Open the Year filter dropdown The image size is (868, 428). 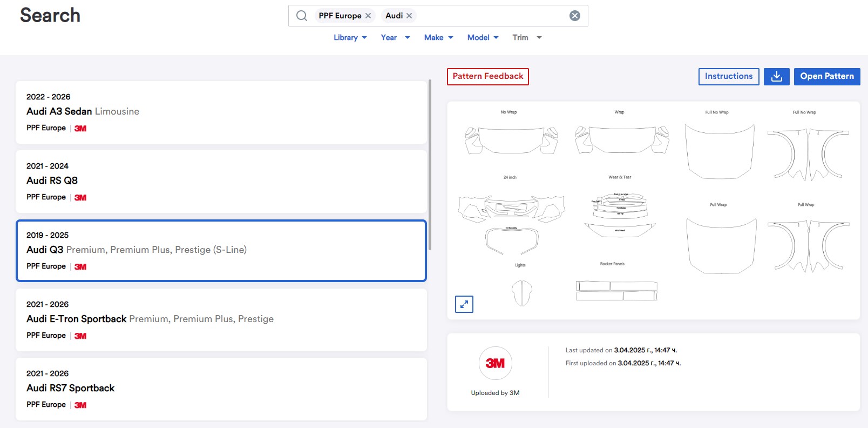(x=395, y=37)
